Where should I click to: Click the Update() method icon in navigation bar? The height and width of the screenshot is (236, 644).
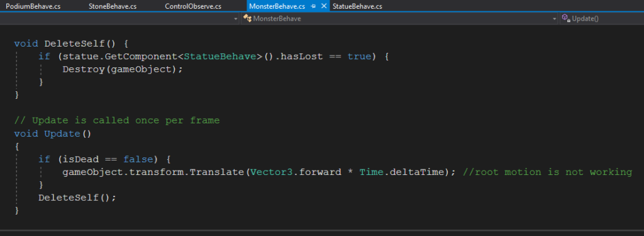click(566, 18)
